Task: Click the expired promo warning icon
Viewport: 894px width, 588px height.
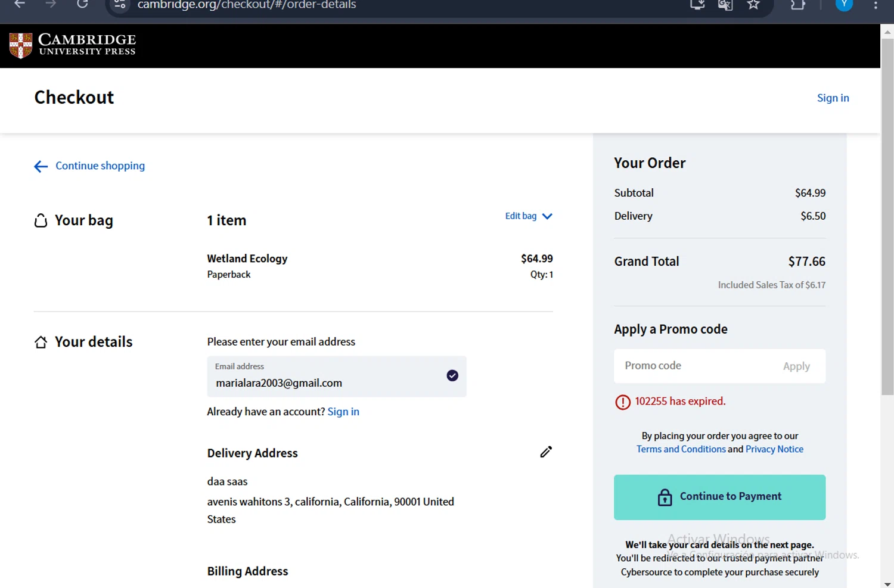Action: [622, 402]
